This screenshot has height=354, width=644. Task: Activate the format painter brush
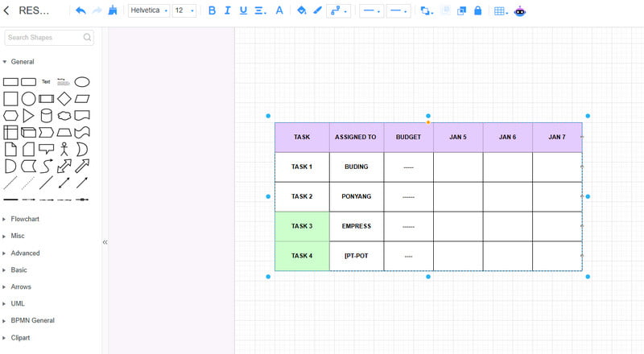click(x=113, y=10)
